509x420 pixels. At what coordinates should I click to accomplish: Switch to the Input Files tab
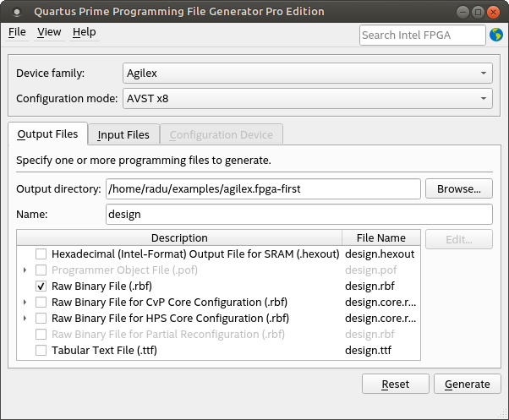tap(123, 134)
